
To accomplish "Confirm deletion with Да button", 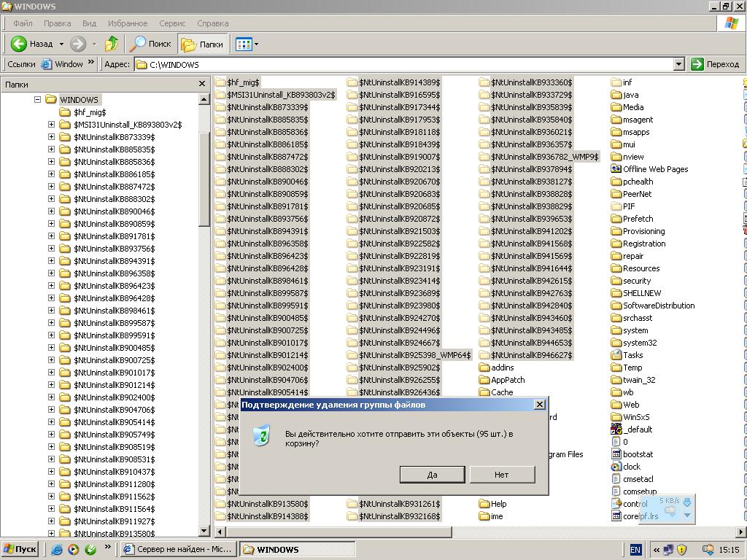I will [432, 475].
